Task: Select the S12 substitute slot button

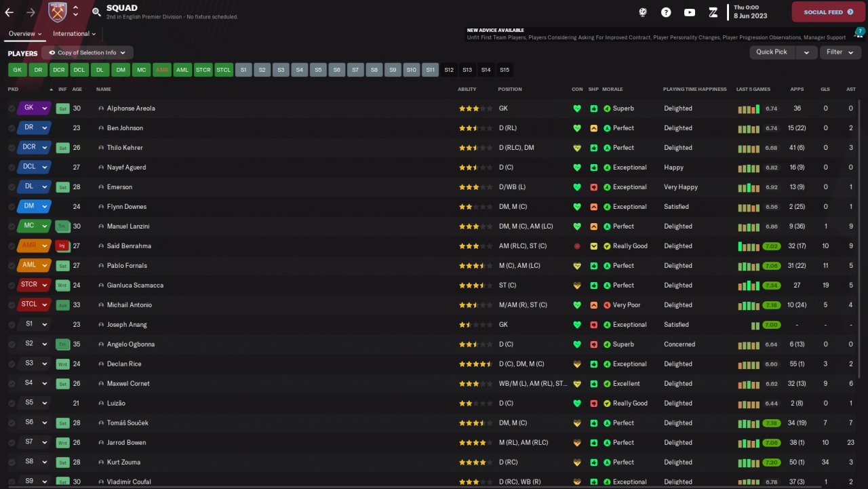Action: click(x=449, y=70)
